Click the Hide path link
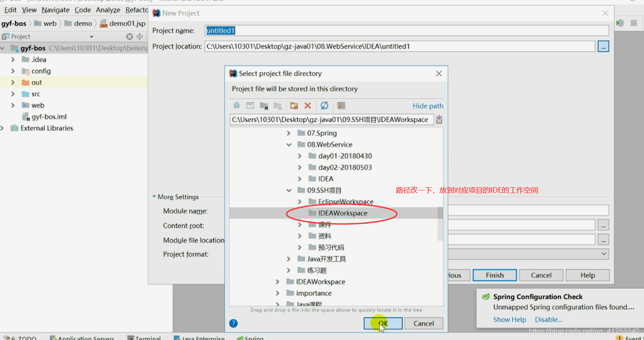 [428, 106]
